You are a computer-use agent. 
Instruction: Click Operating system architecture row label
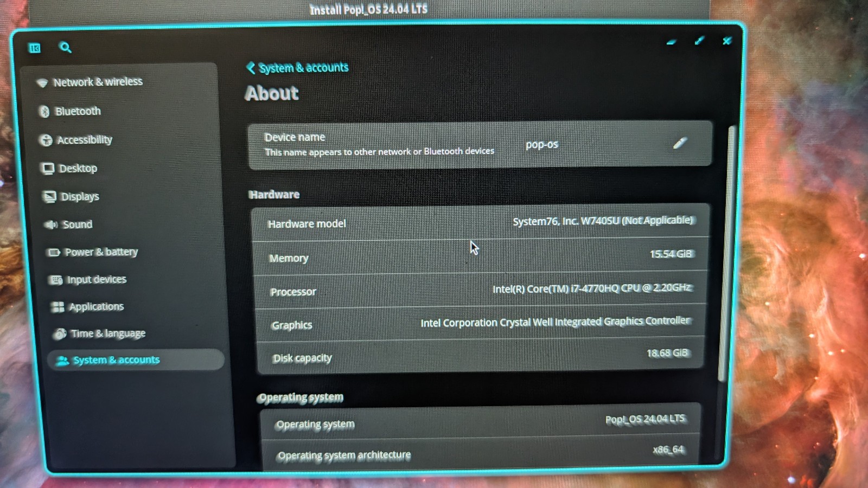(343, 455)
